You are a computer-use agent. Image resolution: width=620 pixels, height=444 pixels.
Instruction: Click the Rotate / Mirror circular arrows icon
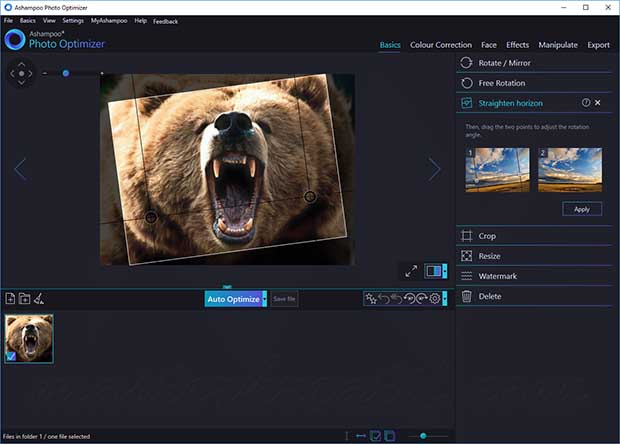[466, 63]
